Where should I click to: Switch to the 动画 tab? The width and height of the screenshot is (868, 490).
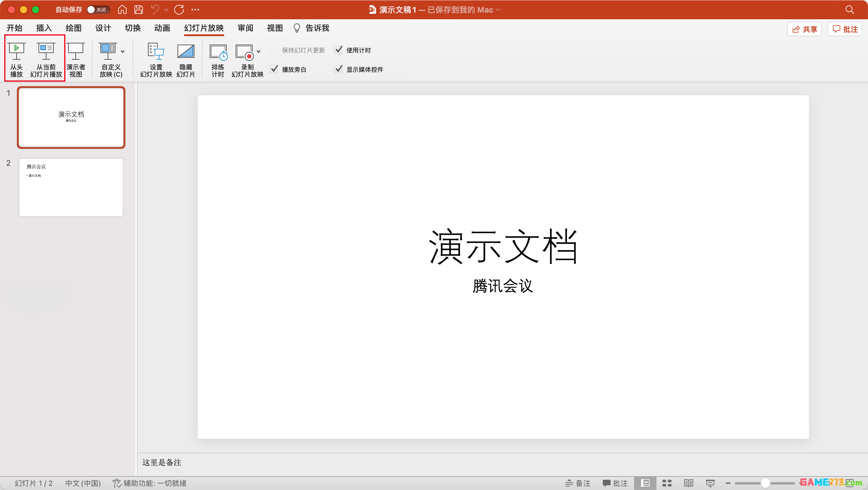162,28
